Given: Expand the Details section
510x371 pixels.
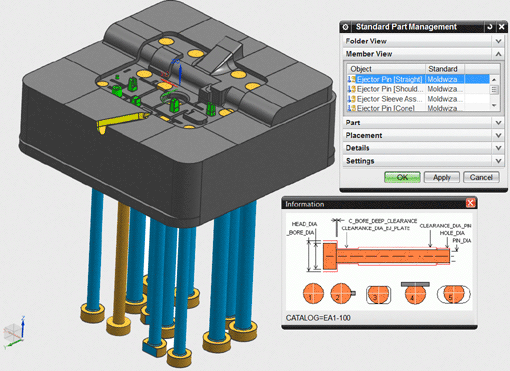Looking at the screenshot, I should pyautogui.click(x=498, y=148).
